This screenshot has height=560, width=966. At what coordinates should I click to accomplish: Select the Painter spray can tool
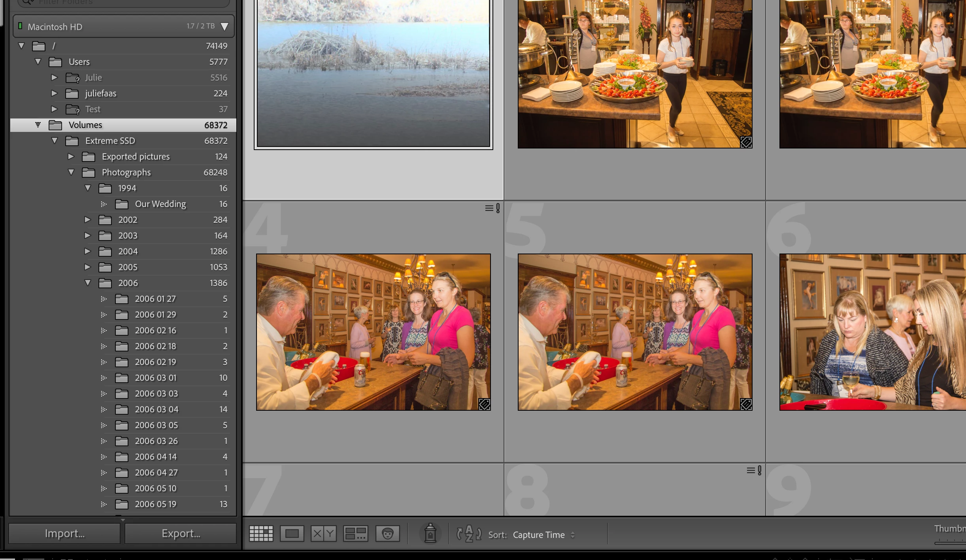[430, 534]
